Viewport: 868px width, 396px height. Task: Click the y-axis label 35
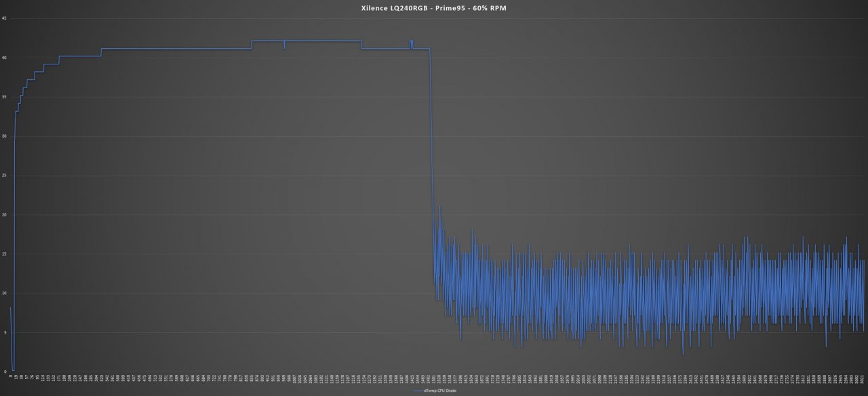(x=5, y=97)
